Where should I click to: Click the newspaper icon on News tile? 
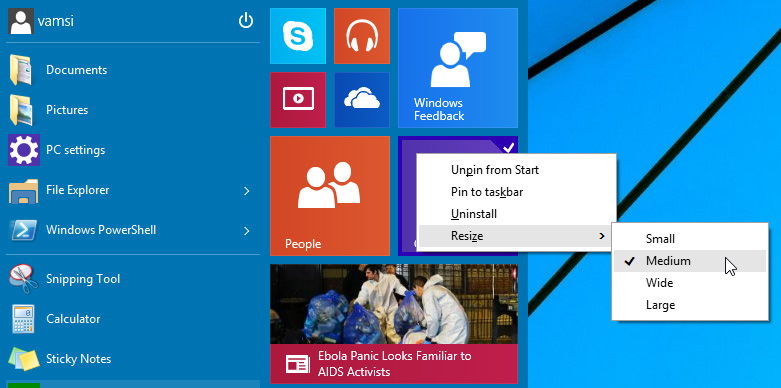pyautogui.click(x=298, y=364)
